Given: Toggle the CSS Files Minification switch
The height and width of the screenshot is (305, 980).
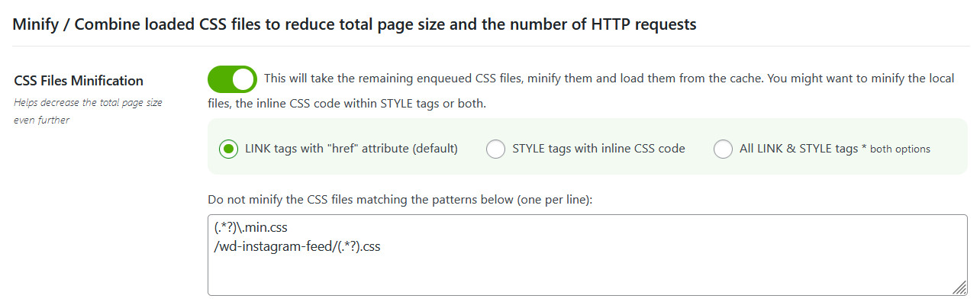Looking at the screenshot, I should [x=232, y=79].
